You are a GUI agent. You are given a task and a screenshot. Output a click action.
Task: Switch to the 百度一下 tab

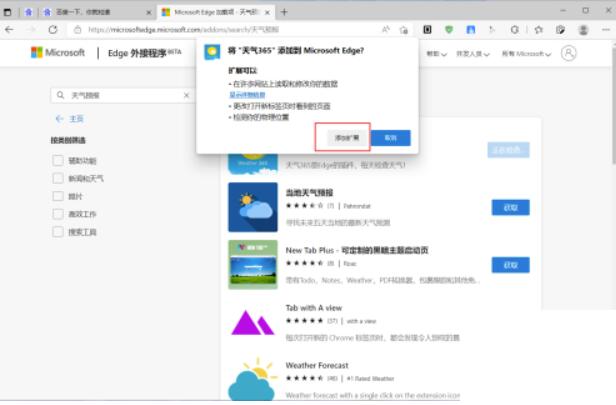tap(96, 12)
